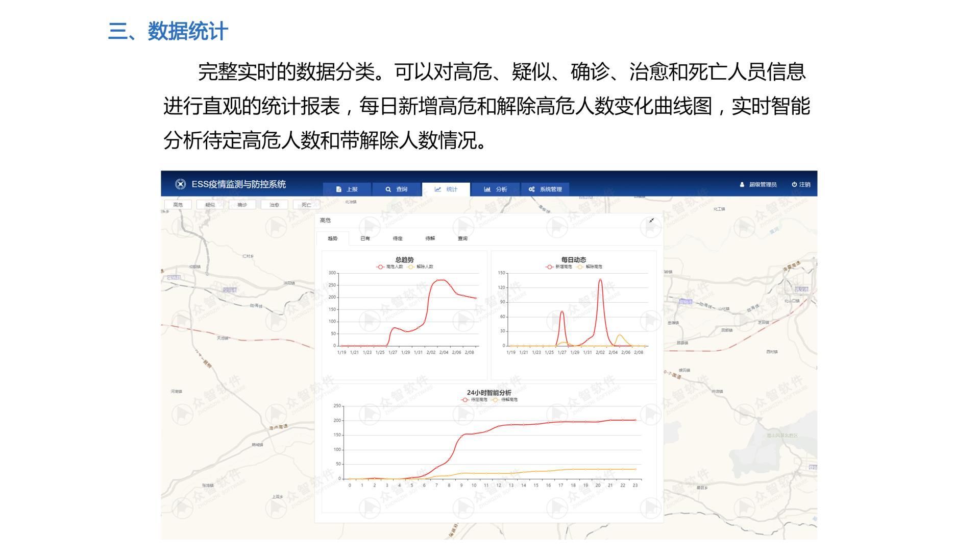
Task: Select the 趋势 sub-tab
Action: (333, 238)
